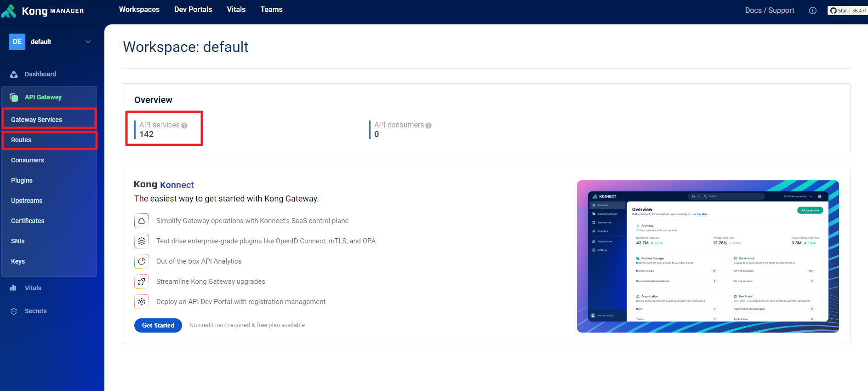Image resolution: width=868 pixels, height=391 pixels.
Task: Go to Teams in top navigation
Action: [x=271, y=10]
